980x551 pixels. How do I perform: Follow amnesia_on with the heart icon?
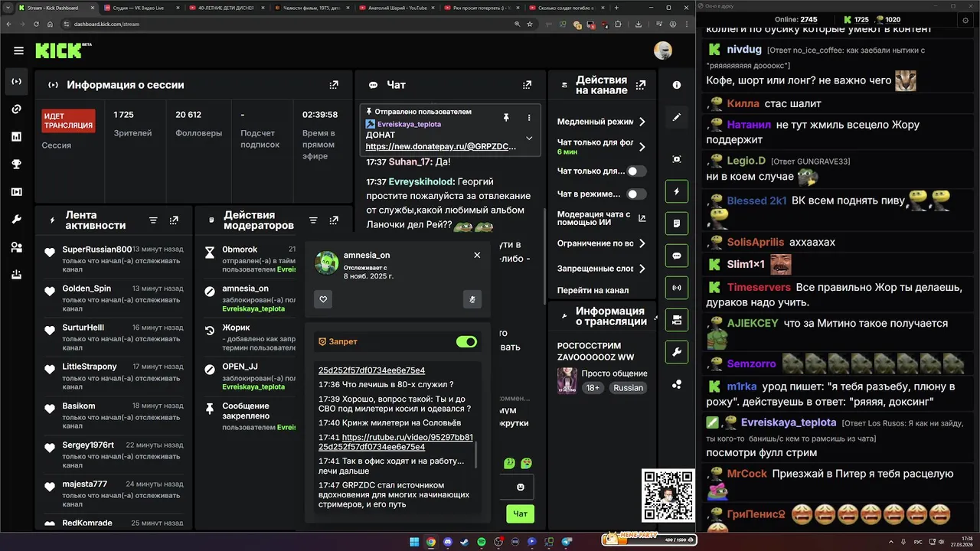point(323,299)
